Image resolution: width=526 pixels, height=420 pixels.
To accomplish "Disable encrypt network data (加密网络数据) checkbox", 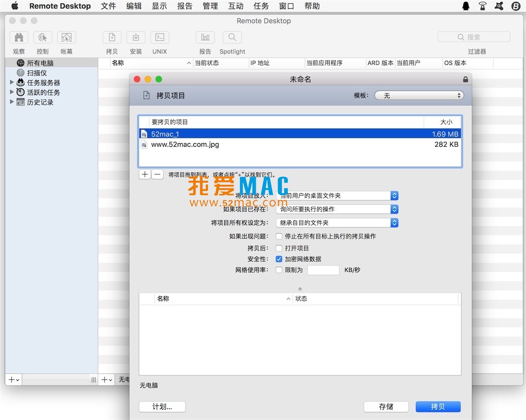I will coord(279,259).
